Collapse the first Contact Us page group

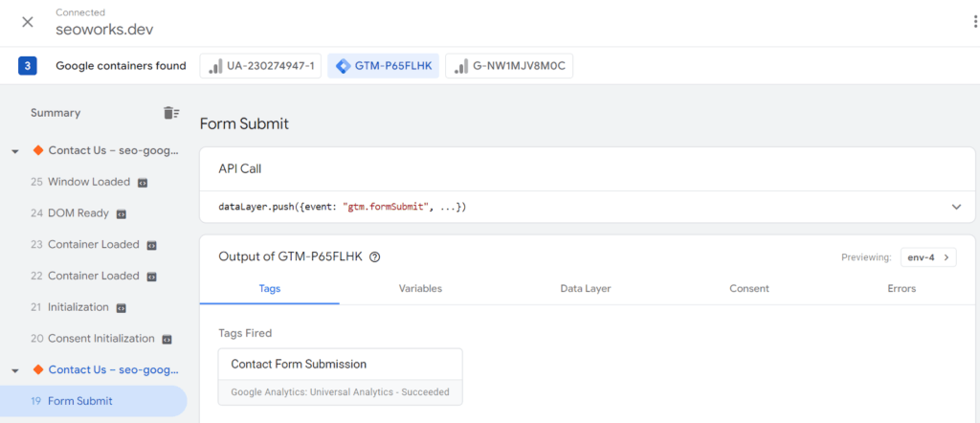(x=15, y=152)
